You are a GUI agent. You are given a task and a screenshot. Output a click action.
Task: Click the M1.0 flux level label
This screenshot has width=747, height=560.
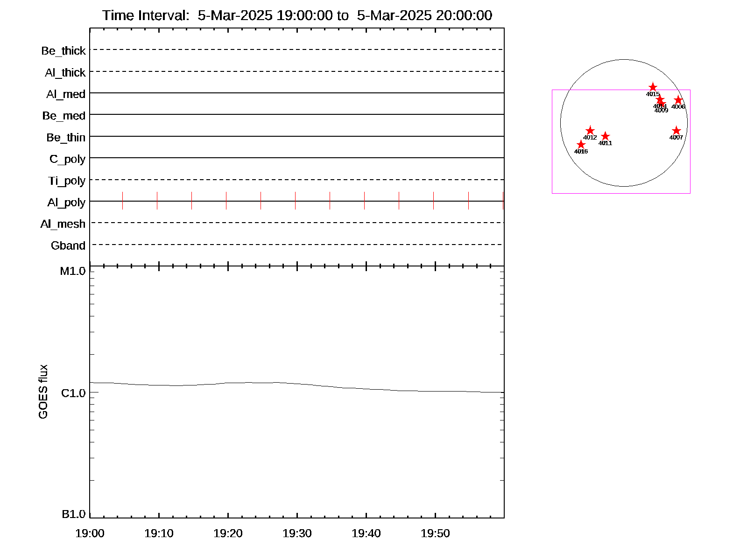pos(73,271)
